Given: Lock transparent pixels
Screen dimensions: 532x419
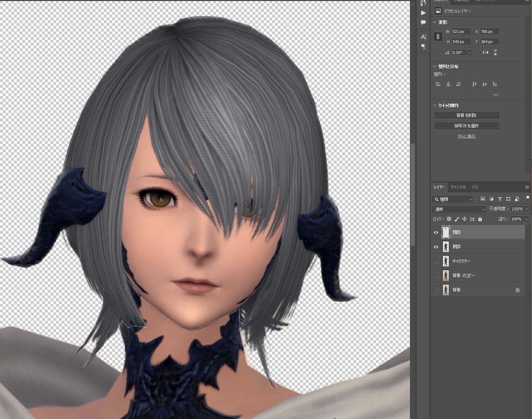Looking at the screenshot, I should pyautogui.click(x=449, y=219).
